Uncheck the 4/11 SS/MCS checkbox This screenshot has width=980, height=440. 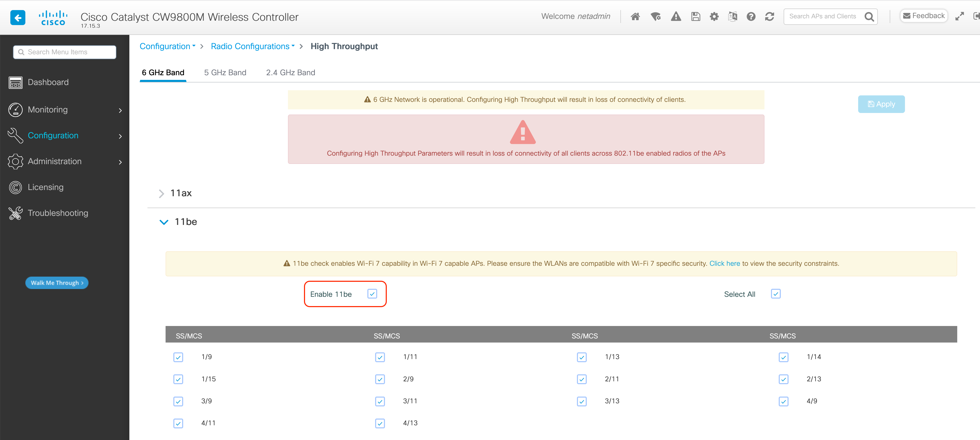(178, 423)
